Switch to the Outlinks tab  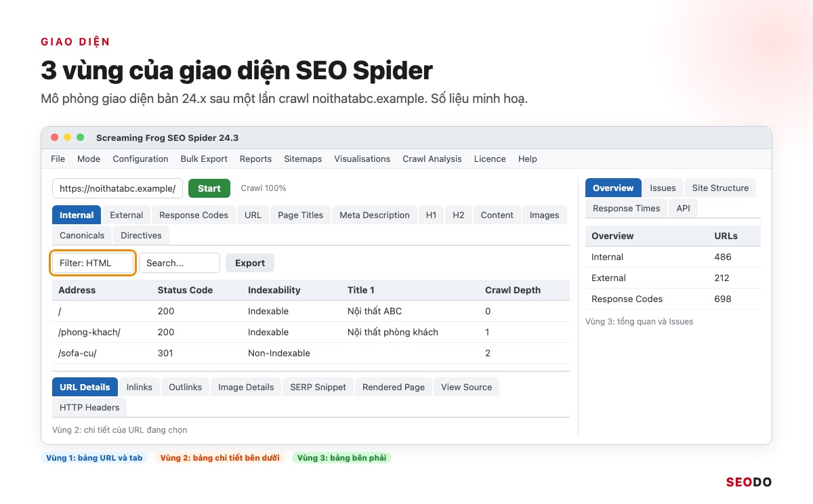pyautogui.click(x=186, y=387)
